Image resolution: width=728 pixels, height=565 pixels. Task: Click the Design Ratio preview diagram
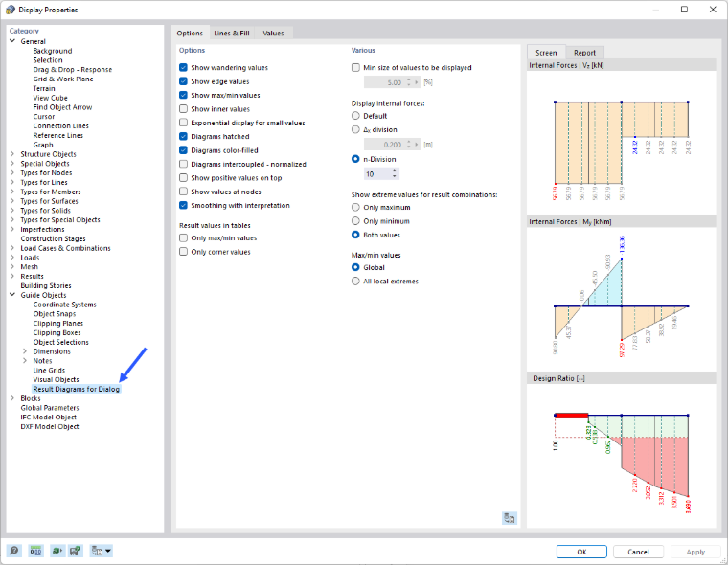tap(622, 456)
